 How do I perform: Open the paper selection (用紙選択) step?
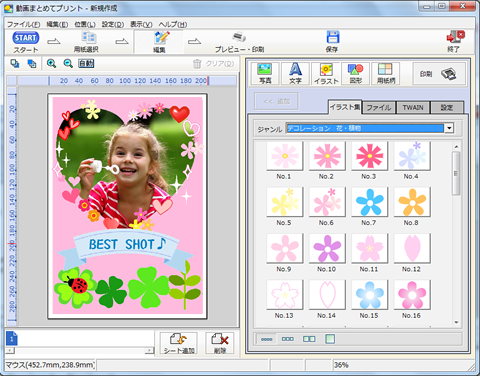(x=86, y=42)
